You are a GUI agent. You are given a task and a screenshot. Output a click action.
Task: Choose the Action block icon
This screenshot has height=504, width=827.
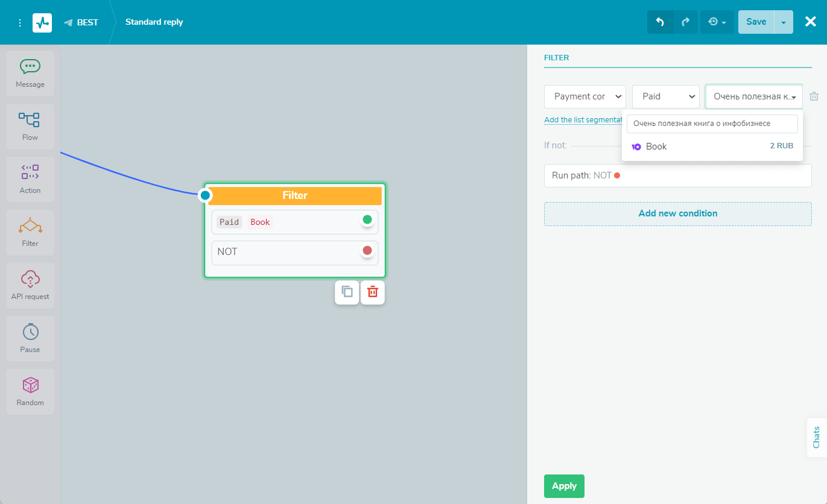tap(30, 179)
